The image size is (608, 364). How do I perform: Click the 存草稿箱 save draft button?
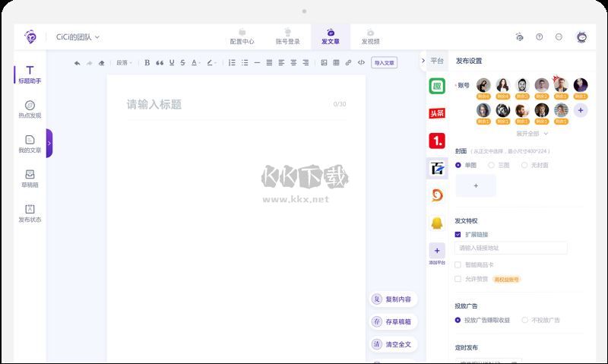393,321
